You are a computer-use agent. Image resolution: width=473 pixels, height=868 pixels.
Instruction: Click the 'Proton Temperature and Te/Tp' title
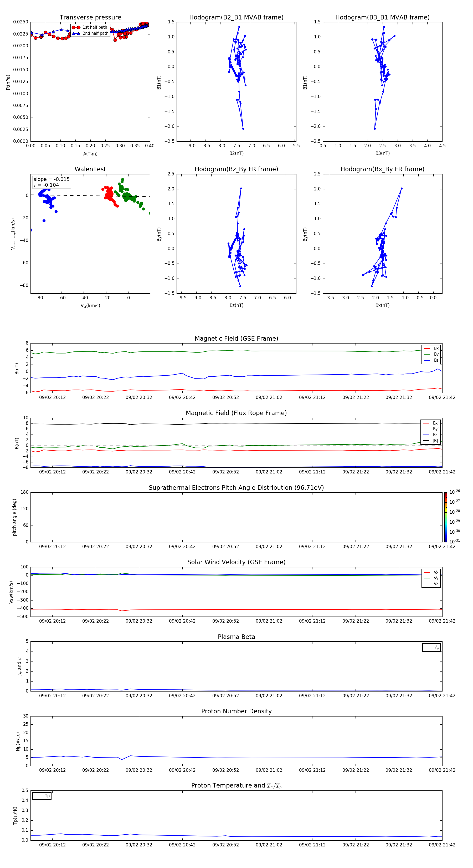coord(236,785)
